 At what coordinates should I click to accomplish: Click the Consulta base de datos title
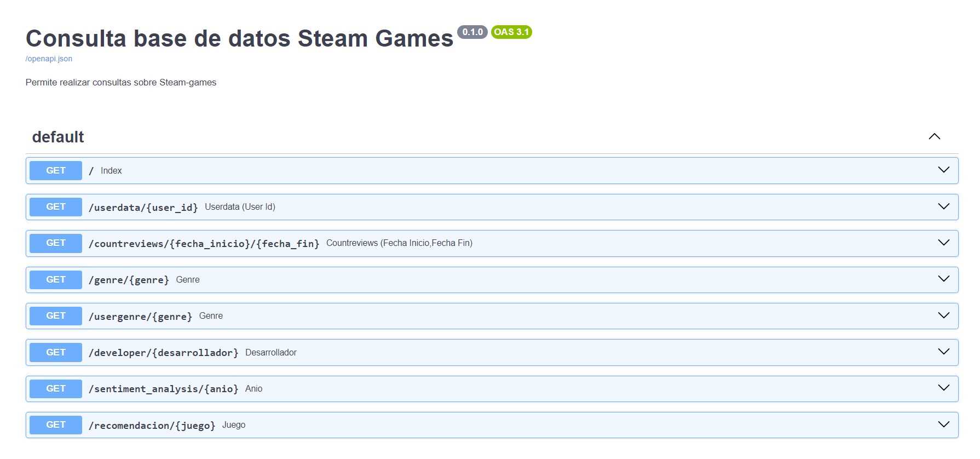[x=239, y=38]
